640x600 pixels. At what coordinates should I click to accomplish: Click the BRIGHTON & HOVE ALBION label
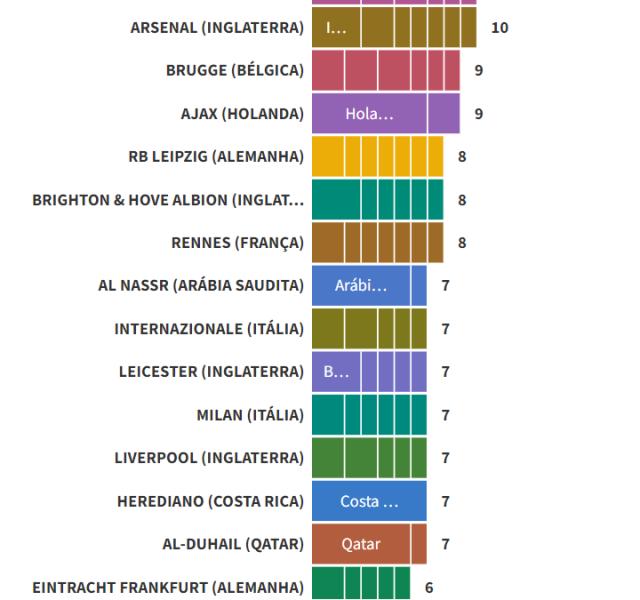[168, 200]
